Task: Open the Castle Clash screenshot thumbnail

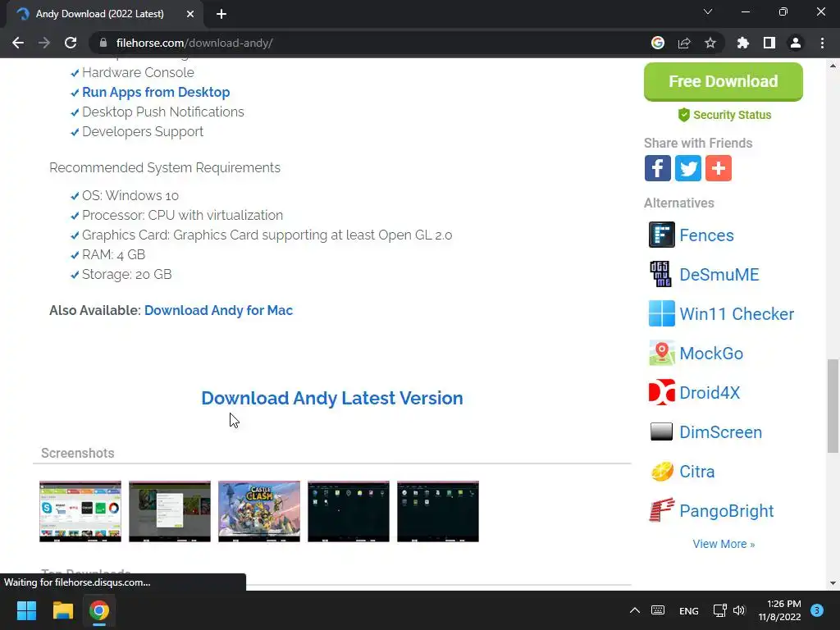Action: click(259, 511)
